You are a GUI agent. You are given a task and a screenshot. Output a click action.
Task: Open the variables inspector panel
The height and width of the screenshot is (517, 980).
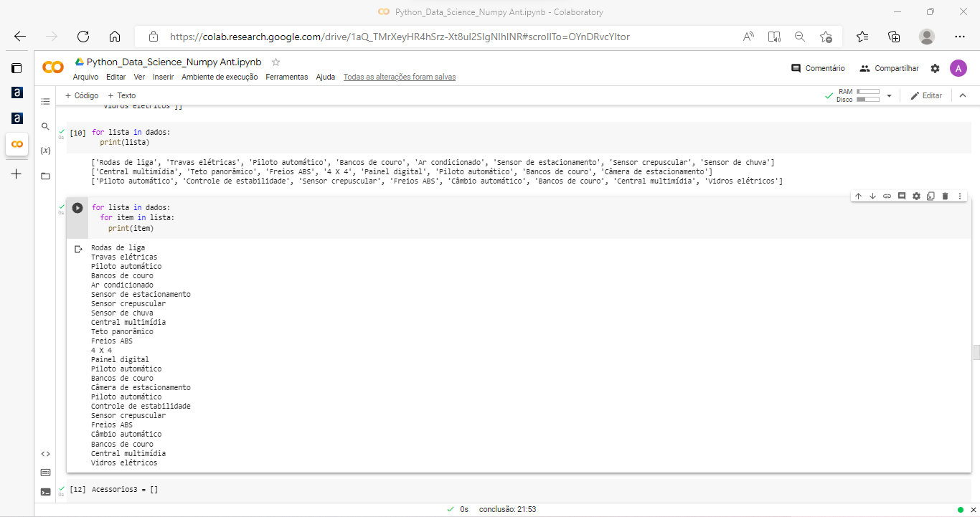point(45,151)
